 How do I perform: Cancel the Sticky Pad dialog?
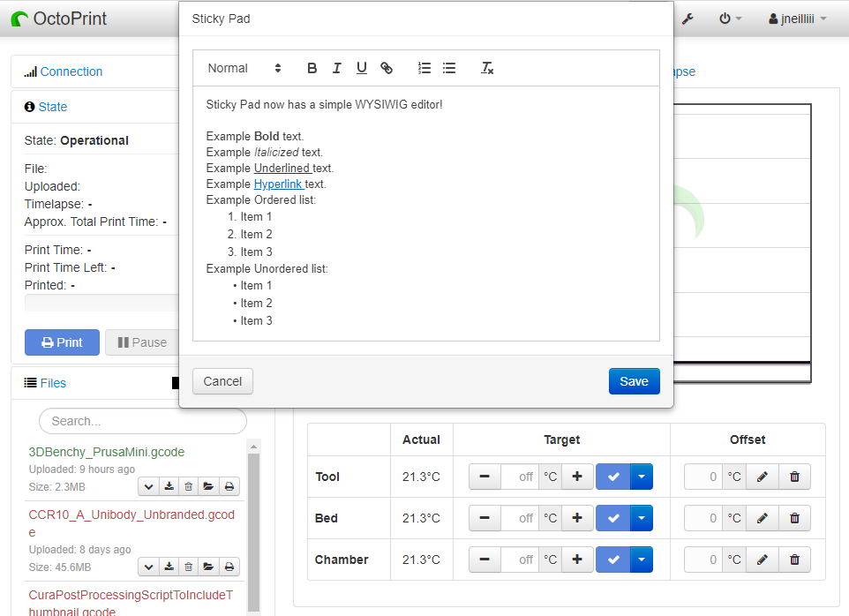(222, 381)
